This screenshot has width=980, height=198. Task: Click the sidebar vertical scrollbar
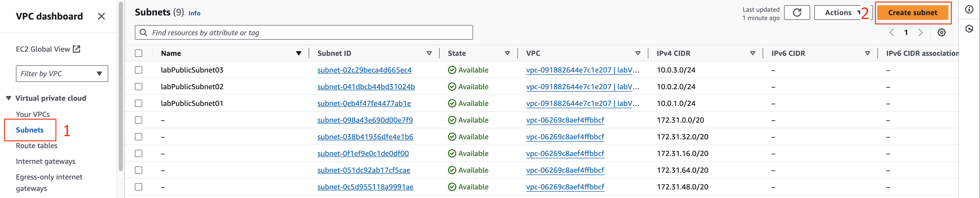[x=121, y=87]
